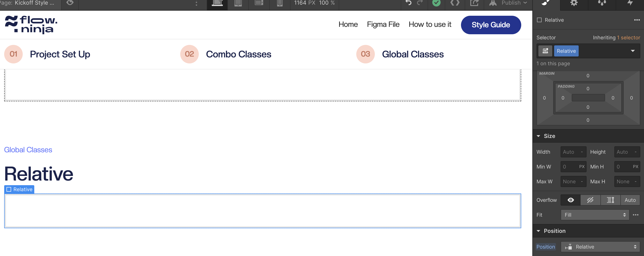Edit the left margin value
Viewport: 644px width, 256px height.
click(544, 98)
